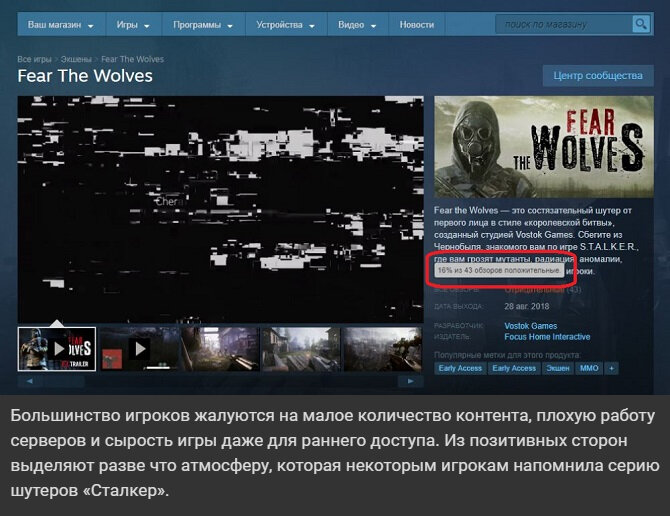This screenshot has width=670, height=516.
Task: Click the main trailer video player
Action: tap(220, 209)
